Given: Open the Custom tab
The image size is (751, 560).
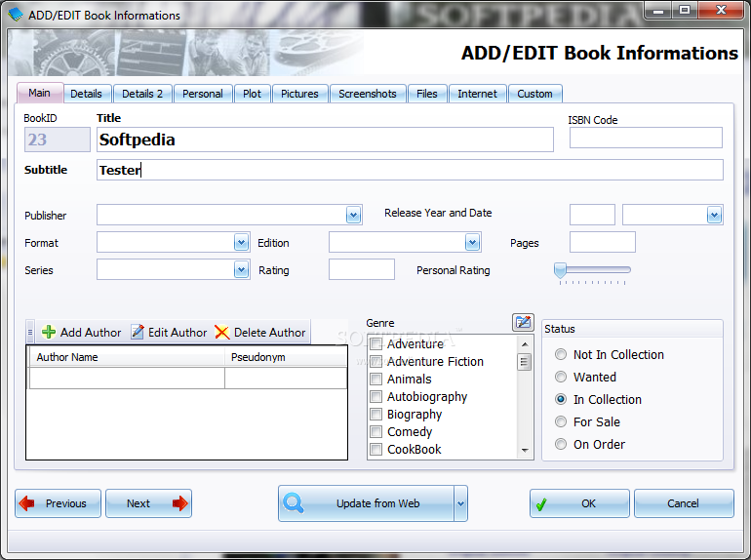Looking at the screenshot, I should click(535, 94).
